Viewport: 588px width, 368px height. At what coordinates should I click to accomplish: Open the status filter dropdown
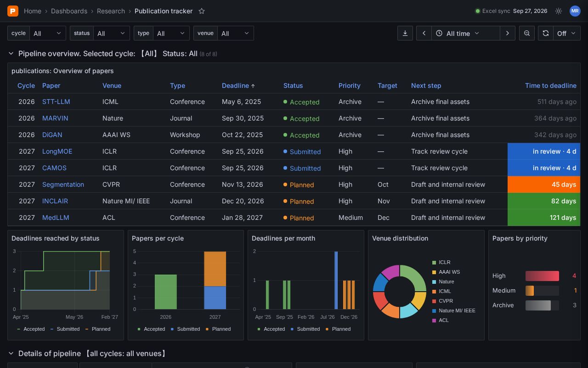click(112, 33)
